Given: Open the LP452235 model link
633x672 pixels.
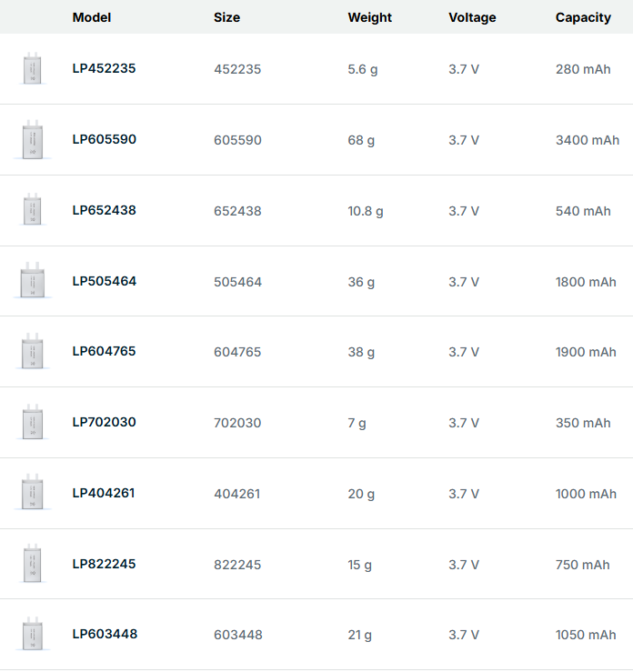Looking at the screenshot, I should [x=104, y=68].
